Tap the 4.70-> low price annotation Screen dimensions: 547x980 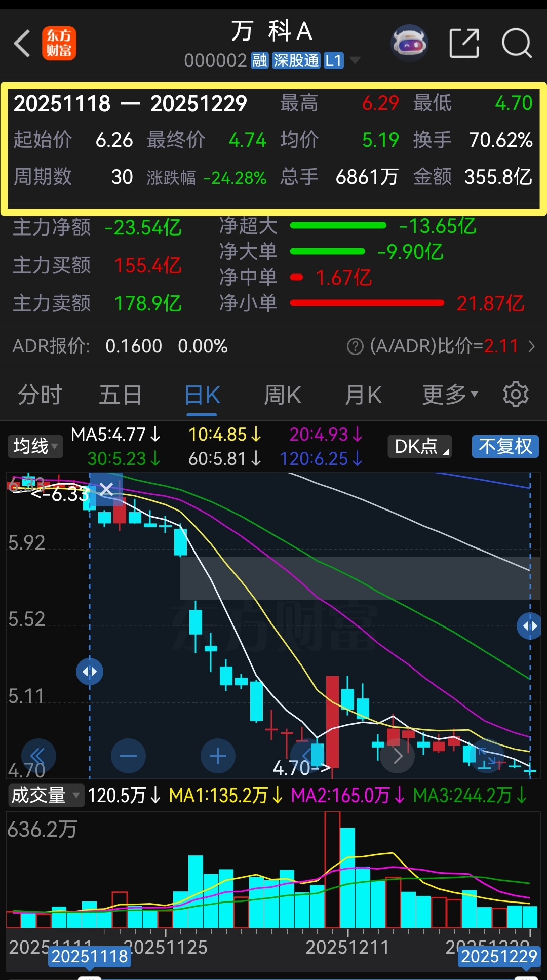302,768
